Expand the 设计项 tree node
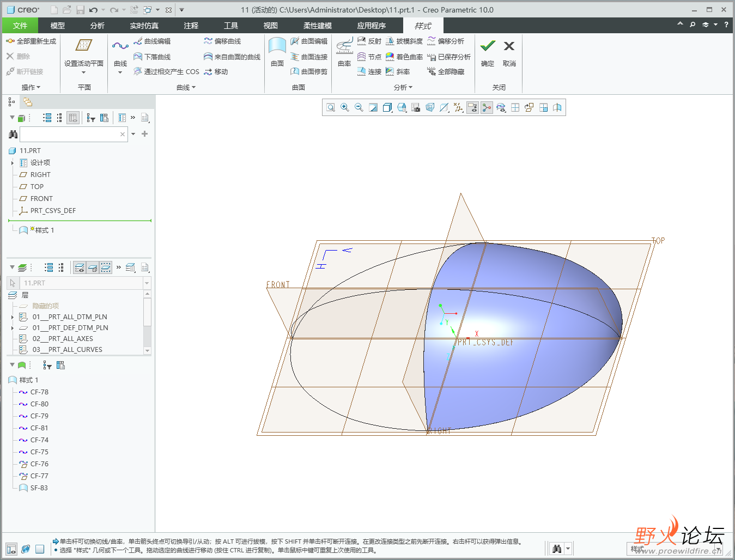 coord(13,163)
